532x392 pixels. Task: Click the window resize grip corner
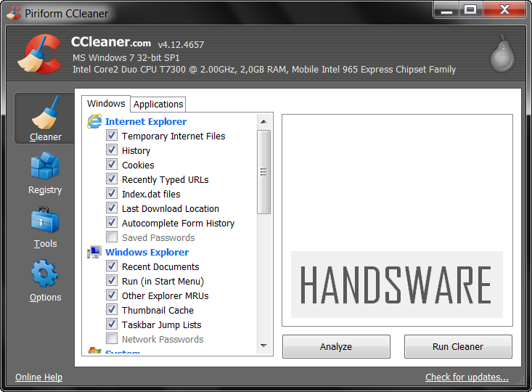(521, 382)
